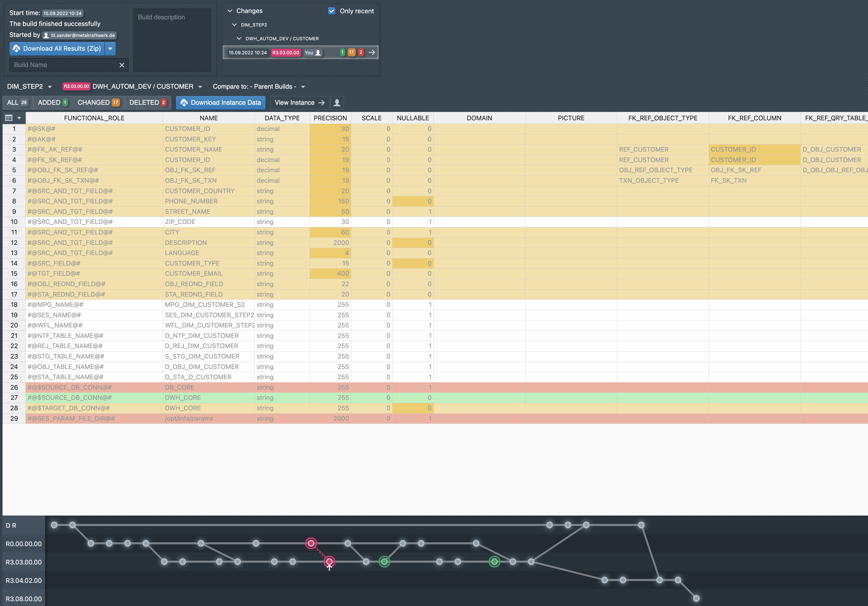
Task: Click the arrow icon on the recent change entry
Action: click(372, 52)
